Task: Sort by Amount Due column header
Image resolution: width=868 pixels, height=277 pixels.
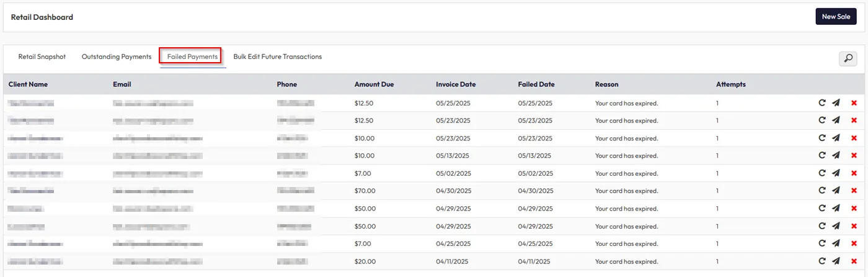Action: pos(374,84)
